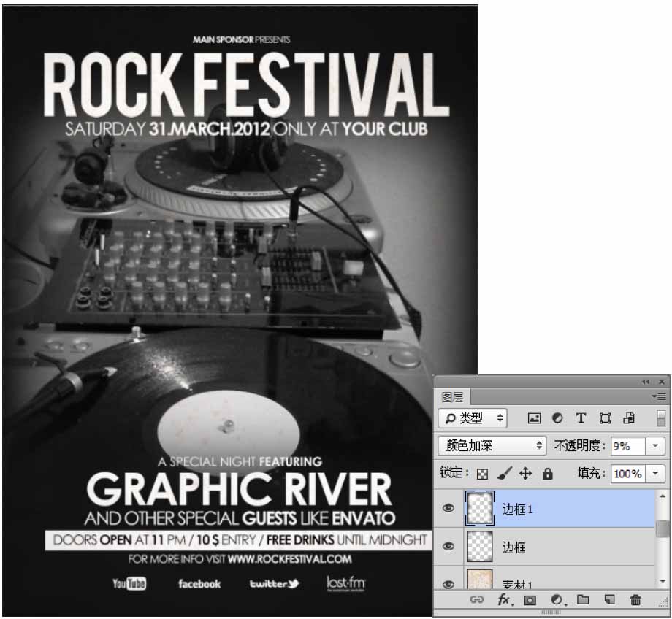Filter layers by shape icon

605,418
